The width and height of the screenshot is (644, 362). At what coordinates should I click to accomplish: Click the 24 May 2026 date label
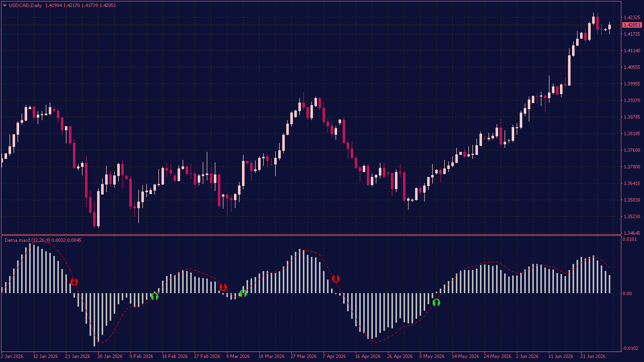497,356
